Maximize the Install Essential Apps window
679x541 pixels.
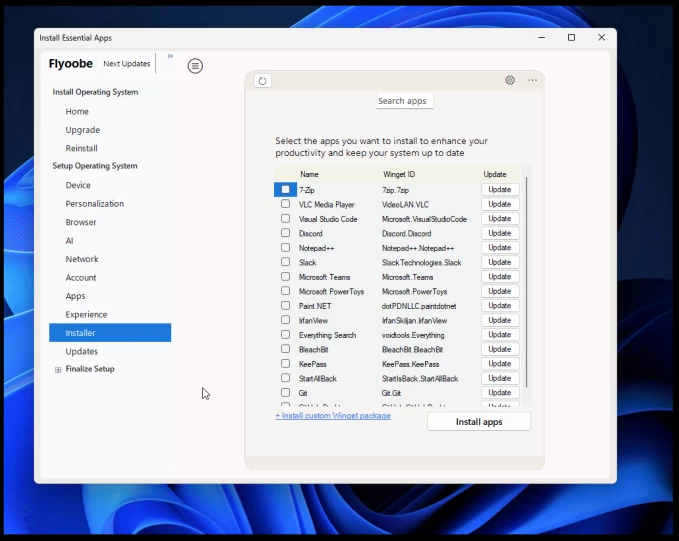click(571, 38)
